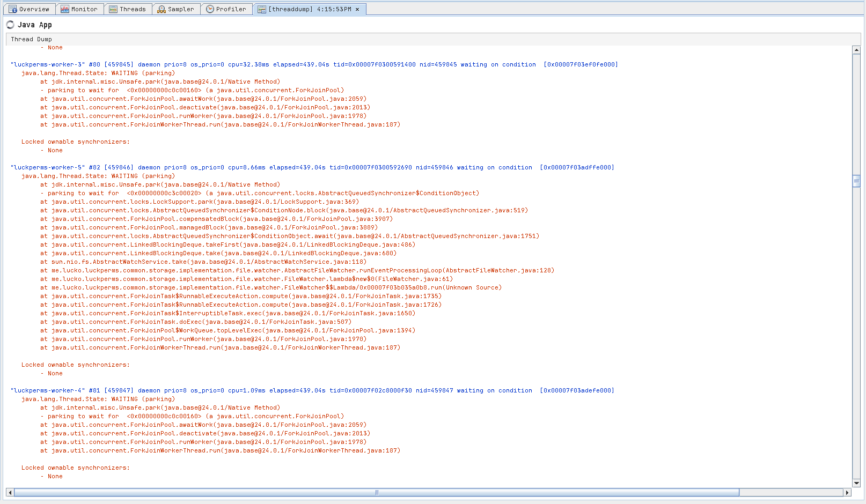The image size is (866, 504).
Task: Go to the Threads tab
Action: 128,9
